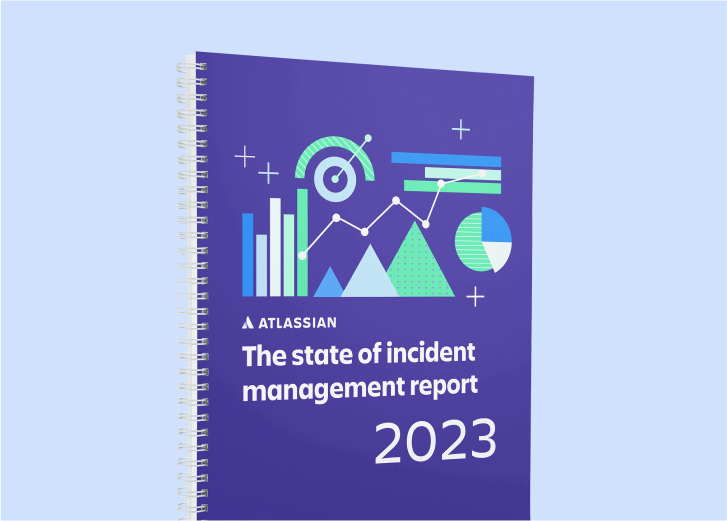Click the leftmost dark blue bar
This screenshot has height=521, width=727.
coord(248,254)
